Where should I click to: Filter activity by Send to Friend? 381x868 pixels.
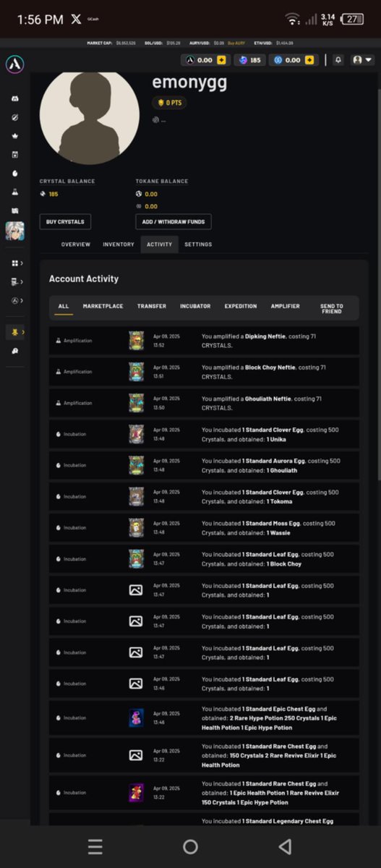click(332, 309)
